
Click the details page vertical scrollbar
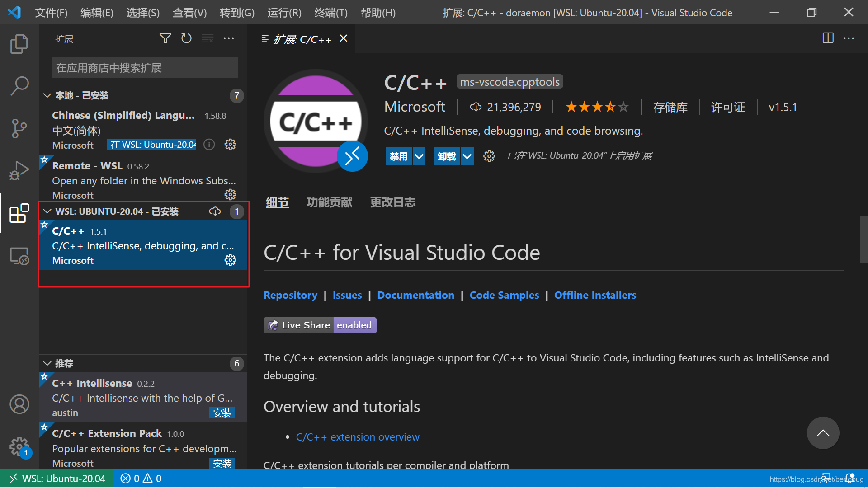coord(863,240)
